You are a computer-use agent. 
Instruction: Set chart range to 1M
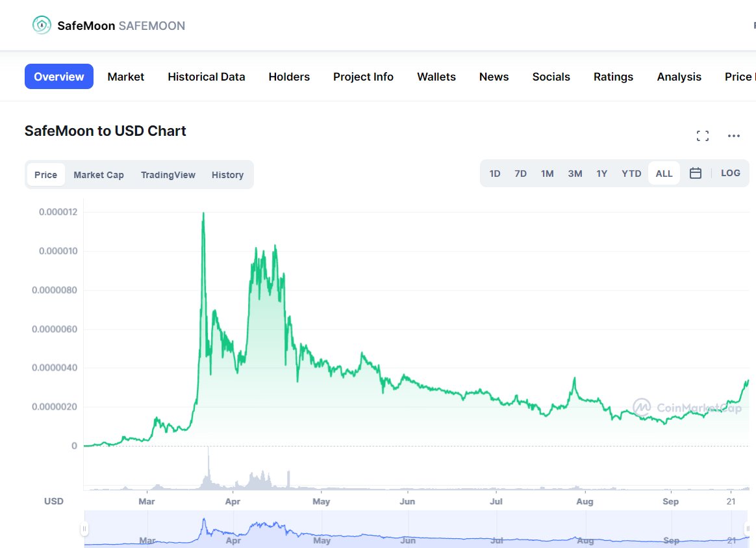click(548, 174)
